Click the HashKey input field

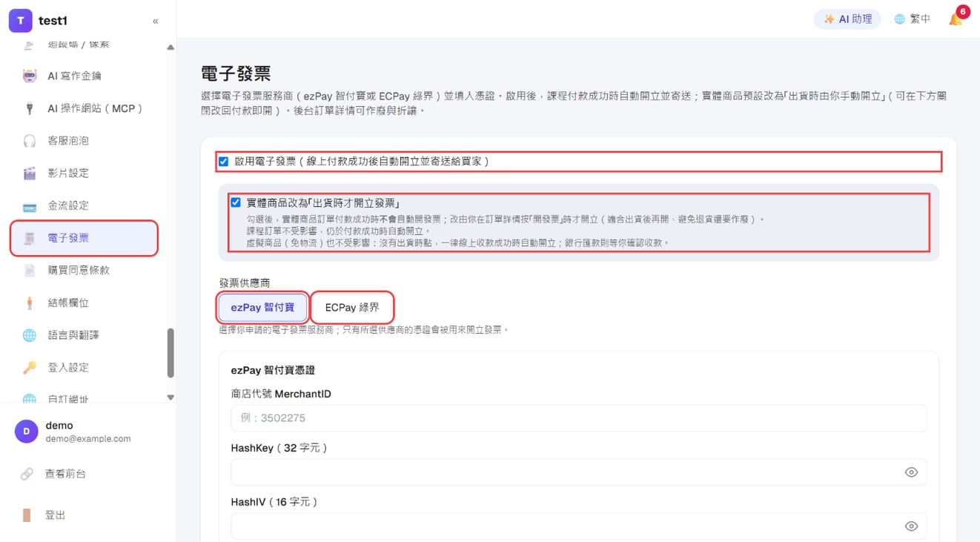pos(578,472)
